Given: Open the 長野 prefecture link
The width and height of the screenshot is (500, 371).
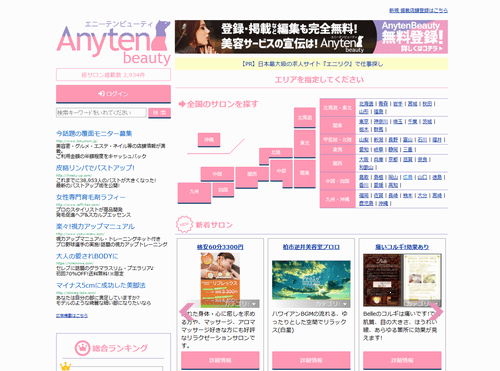Looking at the screenshot, I should click(393, 140).
